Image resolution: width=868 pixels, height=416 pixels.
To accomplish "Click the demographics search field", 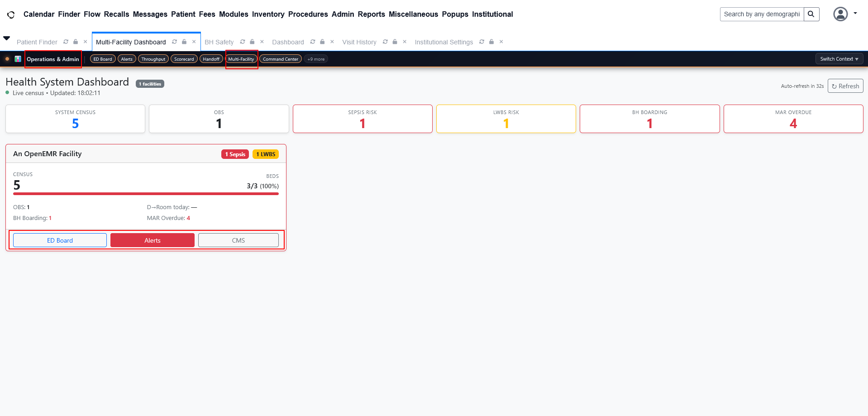I will (x=762, y=14).
